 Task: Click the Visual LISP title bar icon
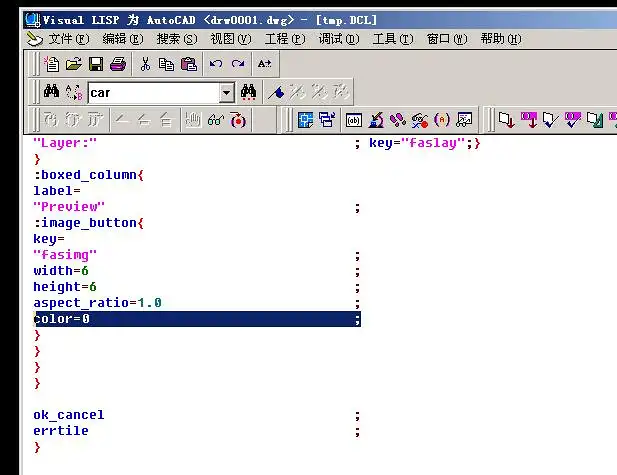33,20
